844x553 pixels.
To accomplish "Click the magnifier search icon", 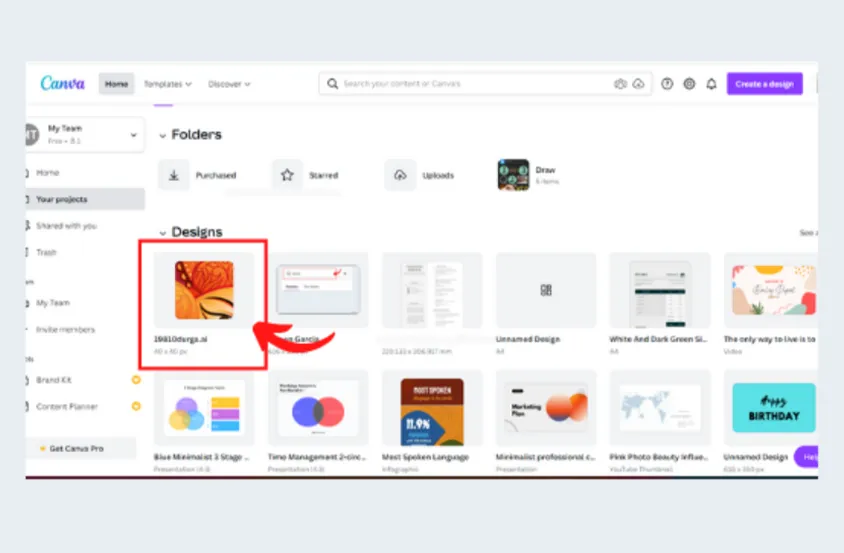I will point(333,83).
